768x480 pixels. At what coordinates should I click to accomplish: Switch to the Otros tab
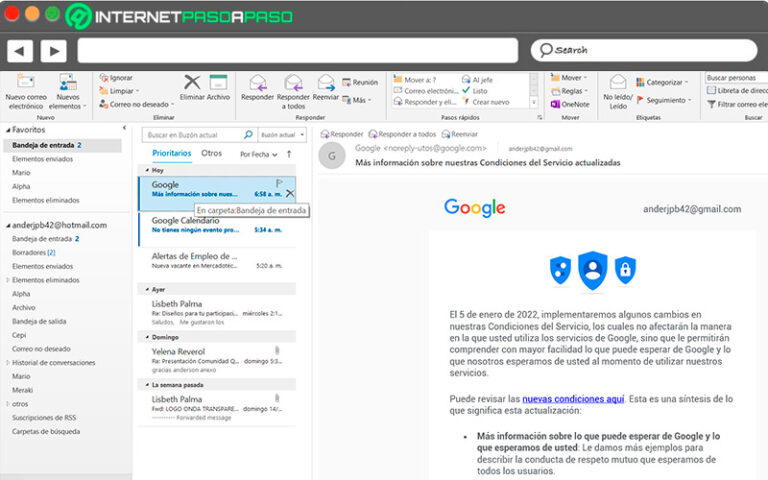(x=212, y=153)
